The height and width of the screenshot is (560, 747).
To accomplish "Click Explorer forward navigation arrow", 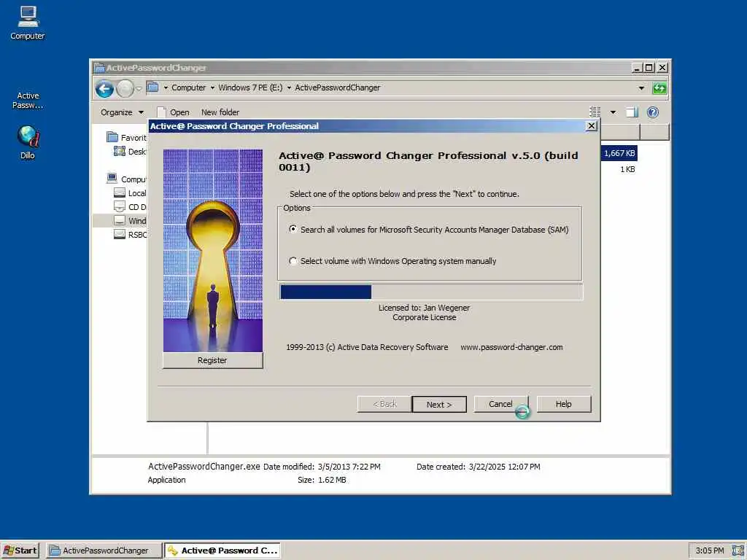I will (x=125, y=88).
